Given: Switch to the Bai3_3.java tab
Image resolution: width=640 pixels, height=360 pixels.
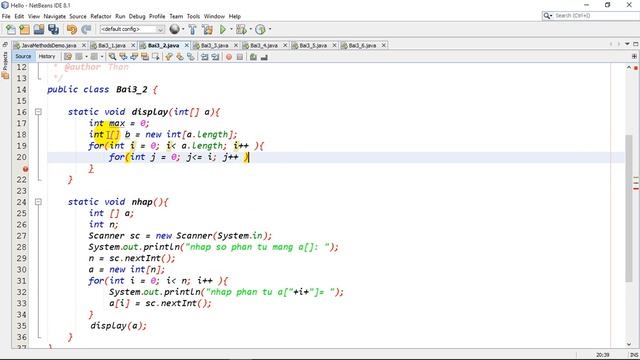Looking at the screenshot, I should [x=215, y=45].
